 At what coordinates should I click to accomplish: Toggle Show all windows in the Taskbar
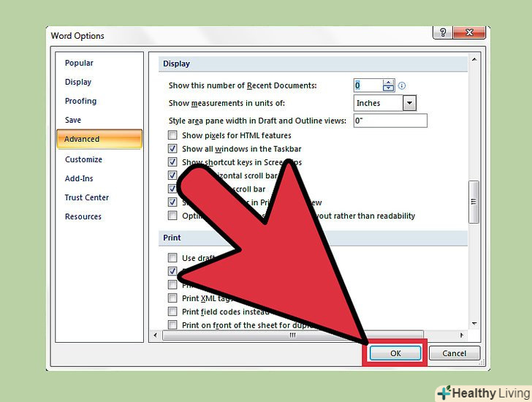(172, 148)
